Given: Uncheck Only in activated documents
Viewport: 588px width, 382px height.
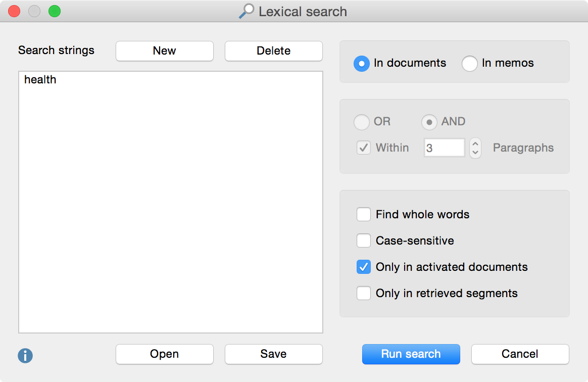Looking at the screenshot, I should (x=364, y=267).
